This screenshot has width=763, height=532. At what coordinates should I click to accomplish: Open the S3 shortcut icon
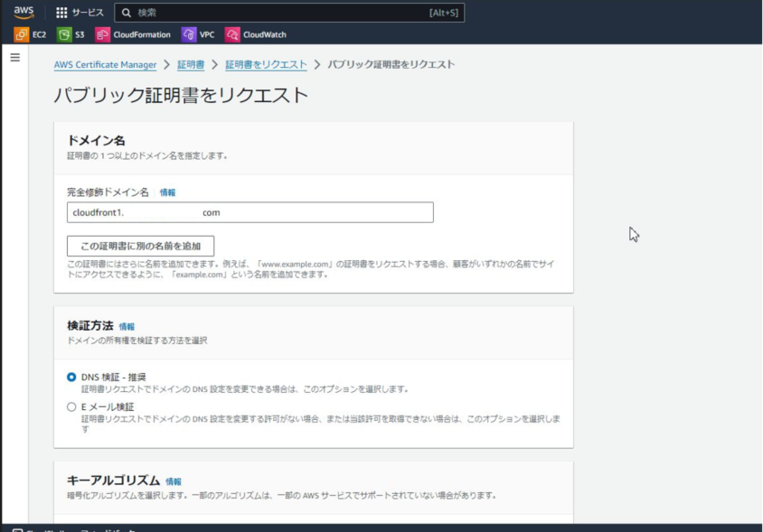(x=64, y=34)
